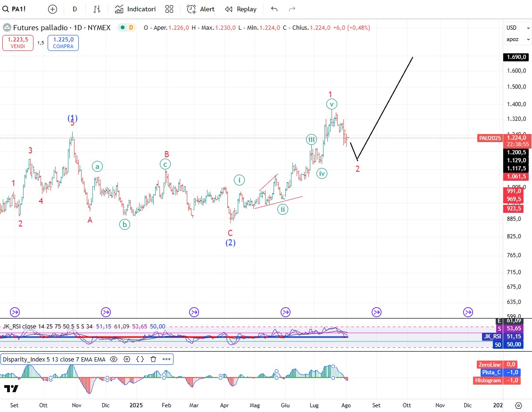This screenshot has height=412, width=532.
Task: Create a new Alert
Action: (x=200, y=9)
